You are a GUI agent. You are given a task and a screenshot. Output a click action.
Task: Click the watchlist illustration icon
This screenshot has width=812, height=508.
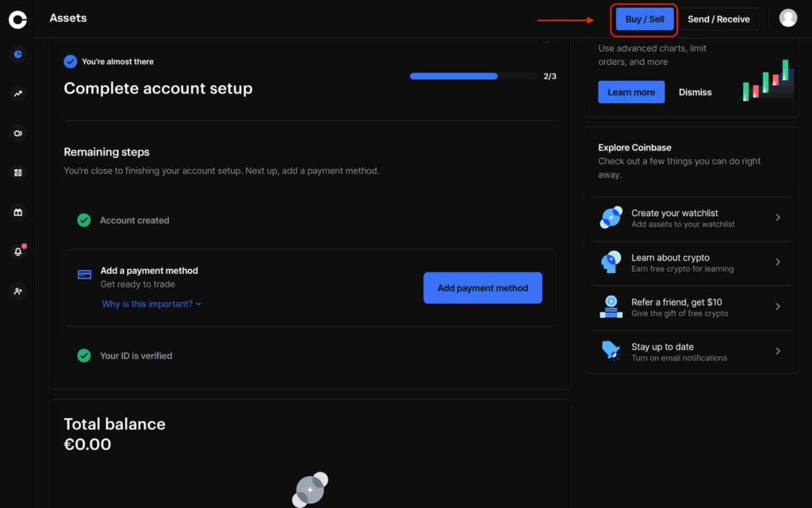[x=611, y=217]
